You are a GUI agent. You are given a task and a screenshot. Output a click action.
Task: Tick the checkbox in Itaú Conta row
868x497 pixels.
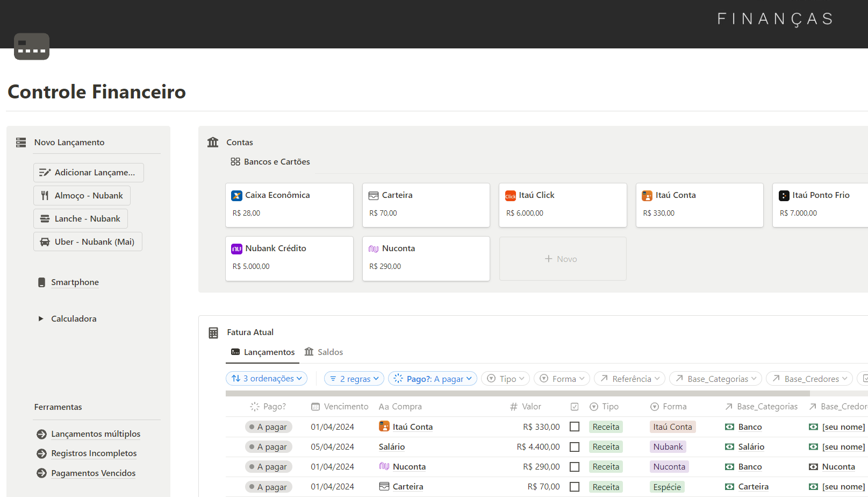[575, 427]
